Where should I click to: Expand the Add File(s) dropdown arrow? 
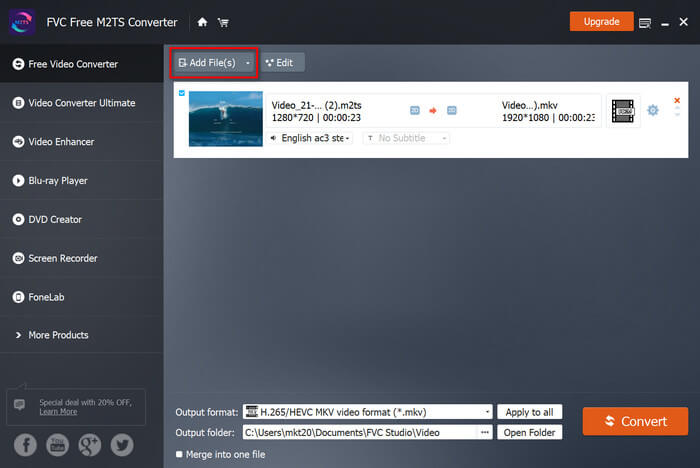click(x=248, y=63)
